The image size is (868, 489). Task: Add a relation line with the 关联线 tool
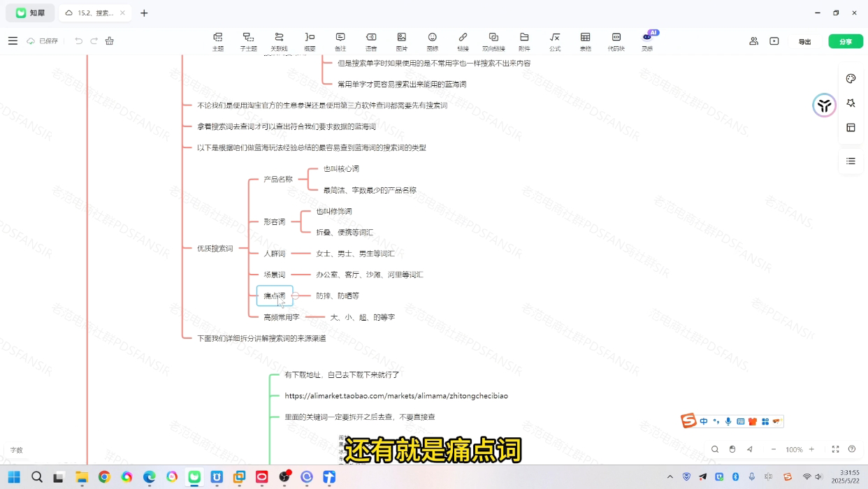279,41
